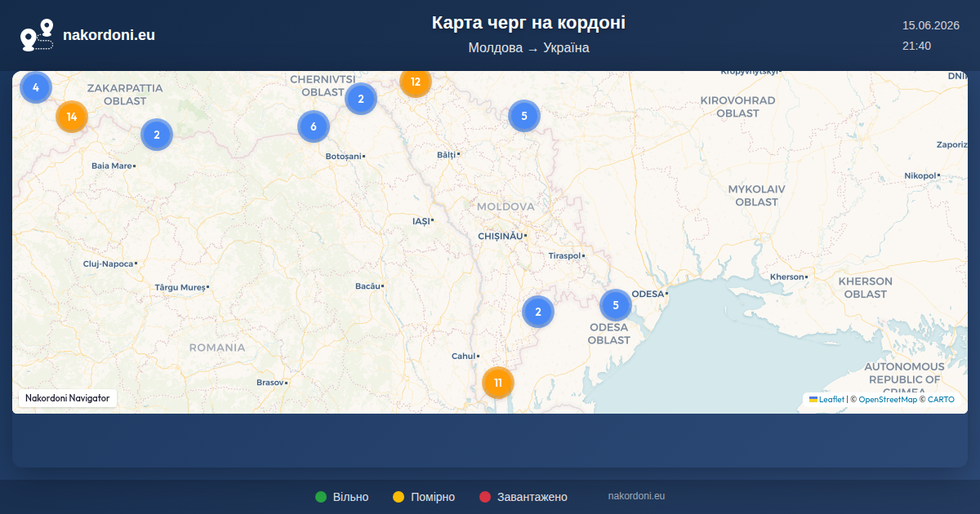Click the yellow Помірно legend dot
This screenshot has width=980, height=514.
point(399,497)
